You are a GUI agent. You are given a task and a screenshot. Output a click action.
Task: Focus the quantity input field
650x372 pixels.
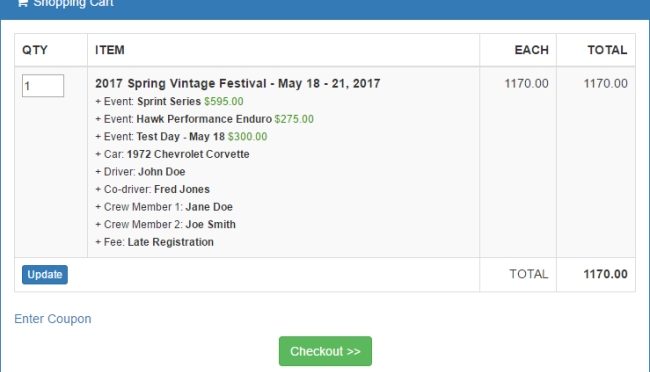coord(43,85)
